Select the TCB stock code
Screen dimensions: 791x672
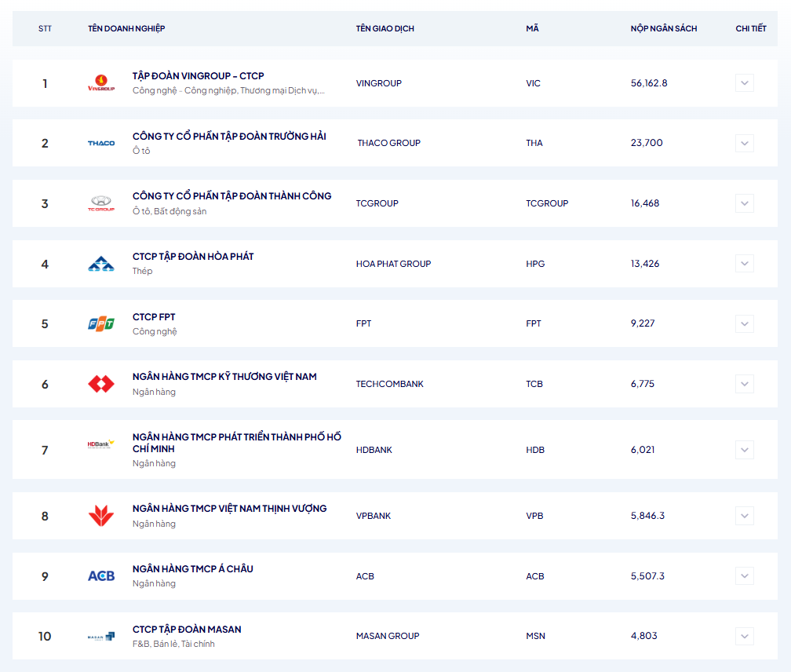point(534,384)
